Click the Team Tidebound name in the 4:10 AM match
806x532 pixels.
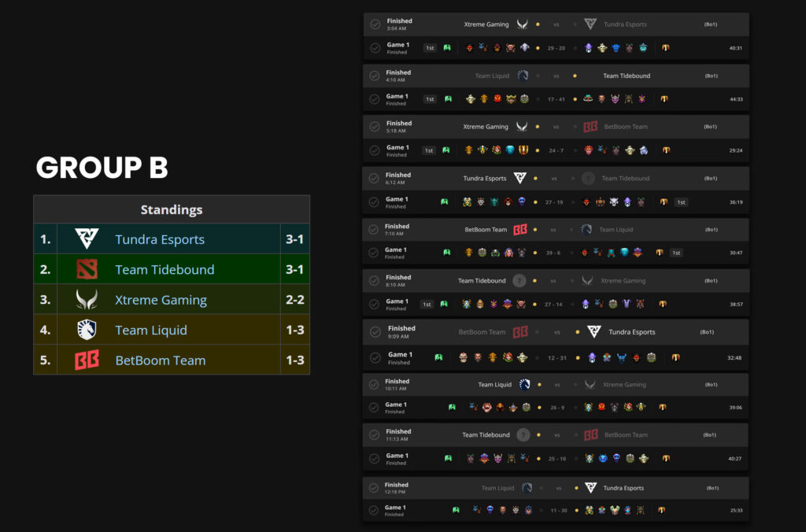[627, 76]
